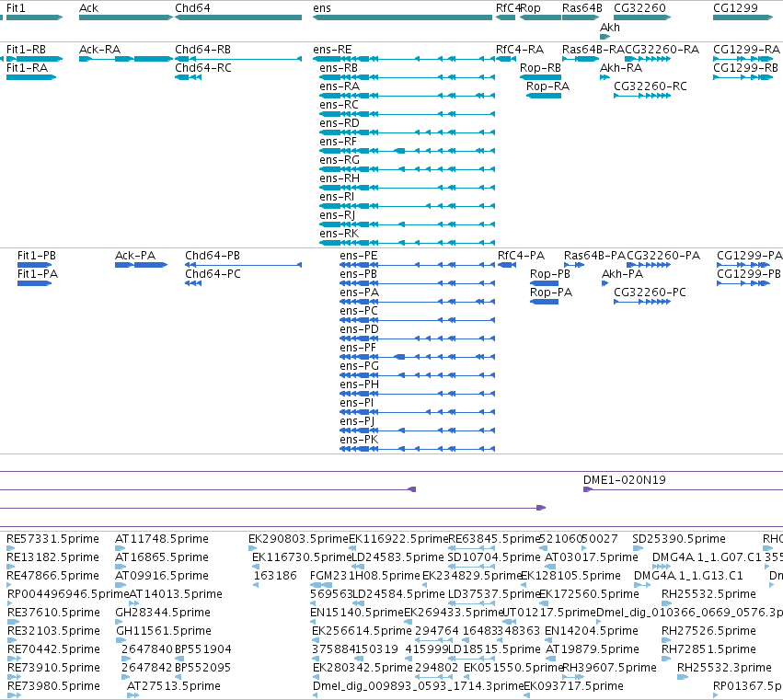
Task: Select the ens-RG transcript label
Action: pos(340,160)
